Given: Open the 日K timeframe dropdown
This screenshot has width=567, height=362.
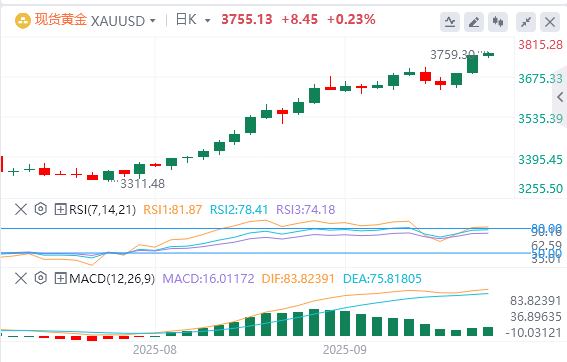Looking at the screenshot, I should 208,21.
